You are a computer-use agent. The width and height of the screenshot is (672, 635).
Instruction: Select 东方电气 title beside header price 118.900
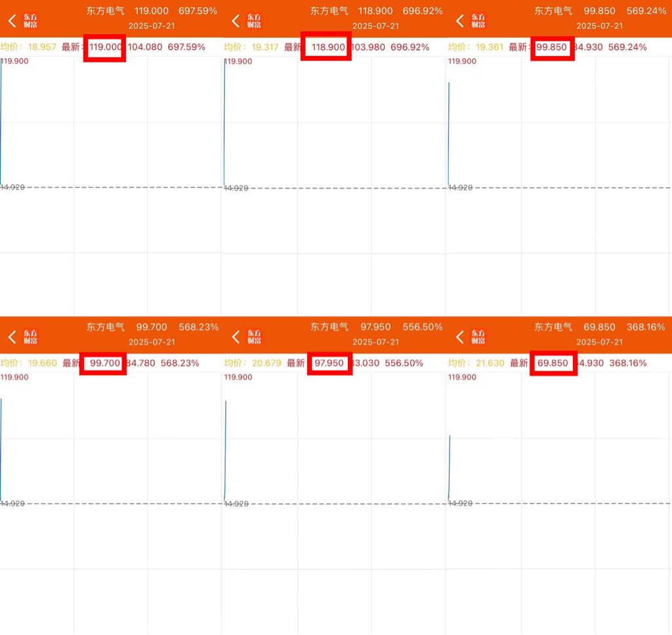[329, 11]
